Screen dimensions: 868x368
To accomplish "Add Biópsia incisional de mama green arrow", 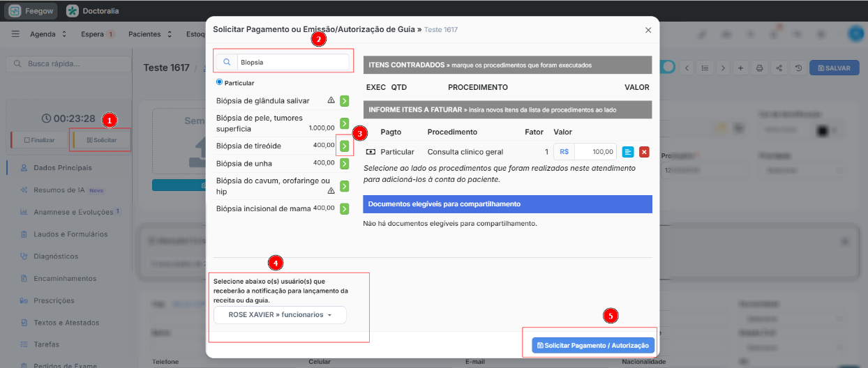I will click(x=345, y=208).
